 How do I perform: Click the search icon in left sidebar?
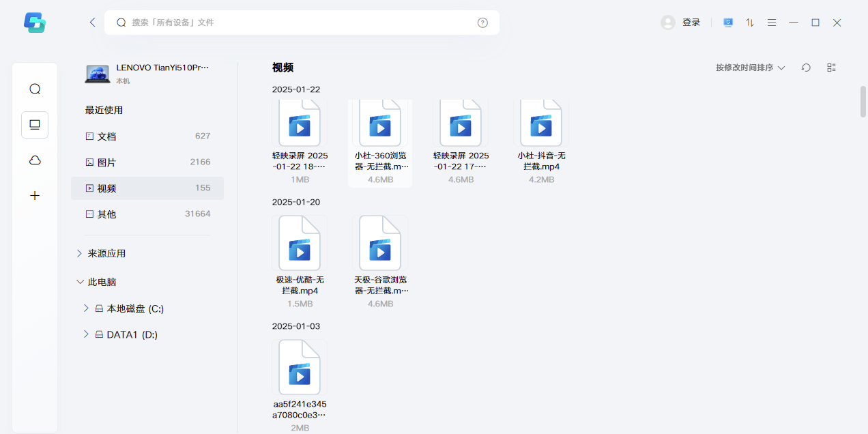coord(35,89)
